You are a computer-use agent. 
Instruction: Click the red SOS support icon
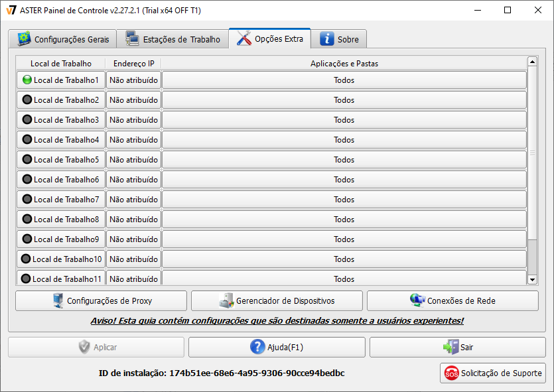pos(452,373)
